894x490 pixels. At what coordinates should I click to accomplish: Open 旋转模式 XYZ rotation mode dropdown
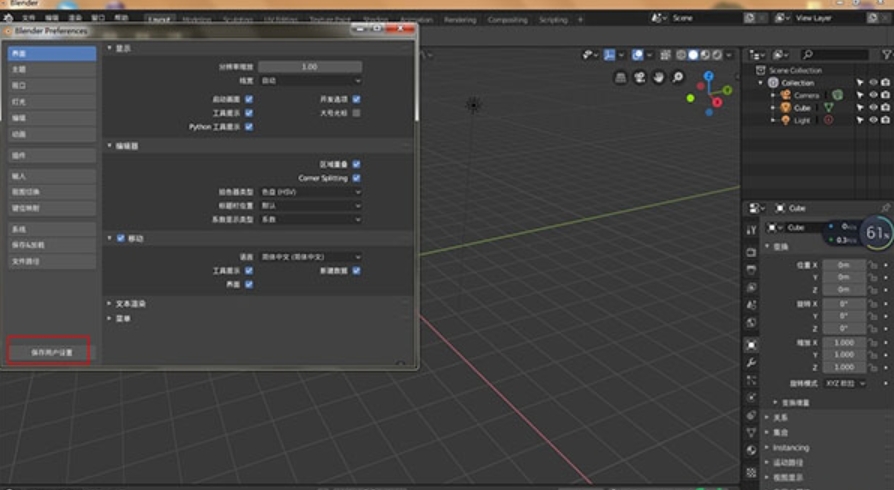pos(846,383)
